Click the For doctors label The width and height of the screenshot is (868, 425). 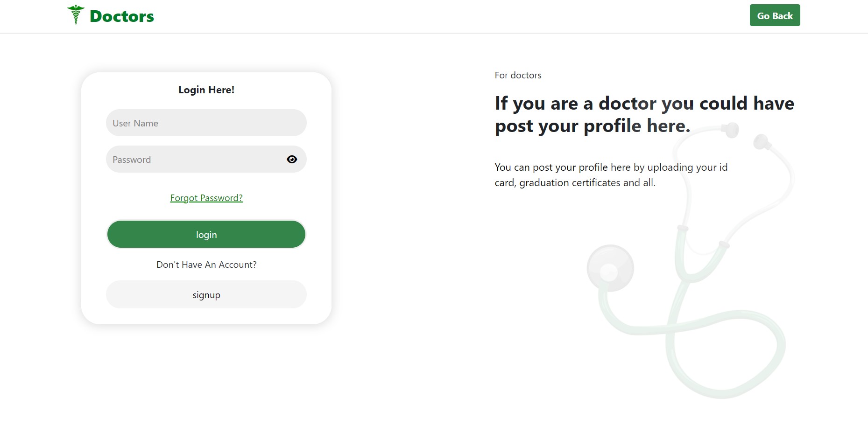(518, 75)
